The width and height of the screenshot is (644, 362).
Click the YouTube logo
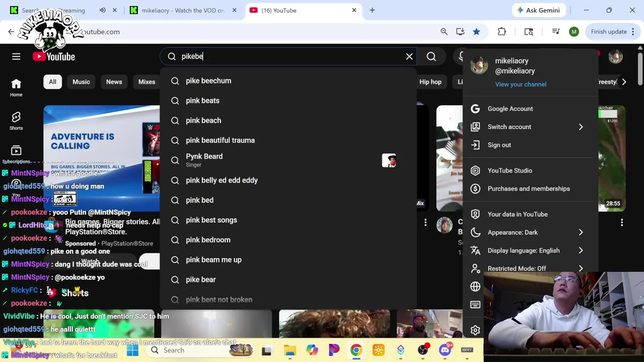click(x=54, y=56)
